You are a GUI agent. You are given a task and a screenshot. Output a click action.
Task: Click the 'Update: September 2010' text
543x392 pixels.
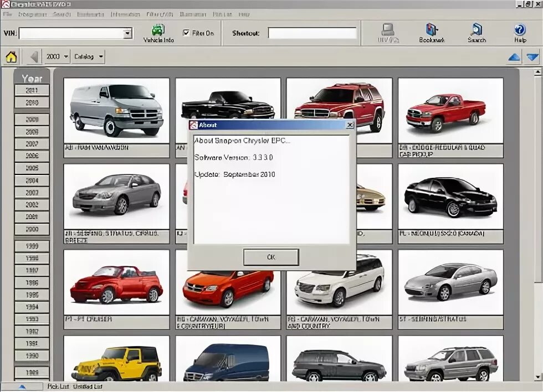[x=235, y=174]
